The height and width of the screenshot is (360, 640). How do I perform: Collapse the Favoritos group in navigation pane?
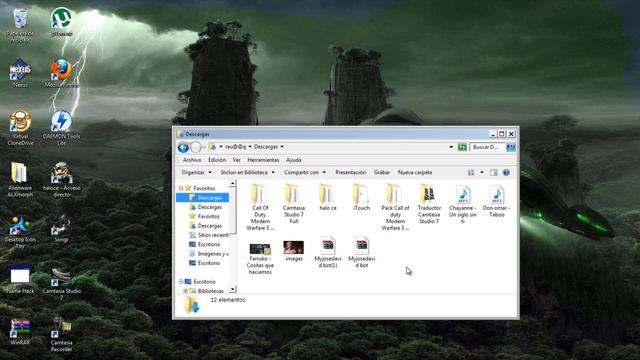pos(181,188)
